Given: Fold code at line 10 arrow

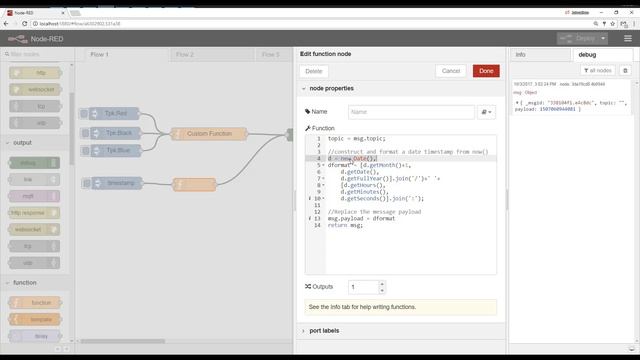Looking at the screenshot, I should (x=324, y=199).
